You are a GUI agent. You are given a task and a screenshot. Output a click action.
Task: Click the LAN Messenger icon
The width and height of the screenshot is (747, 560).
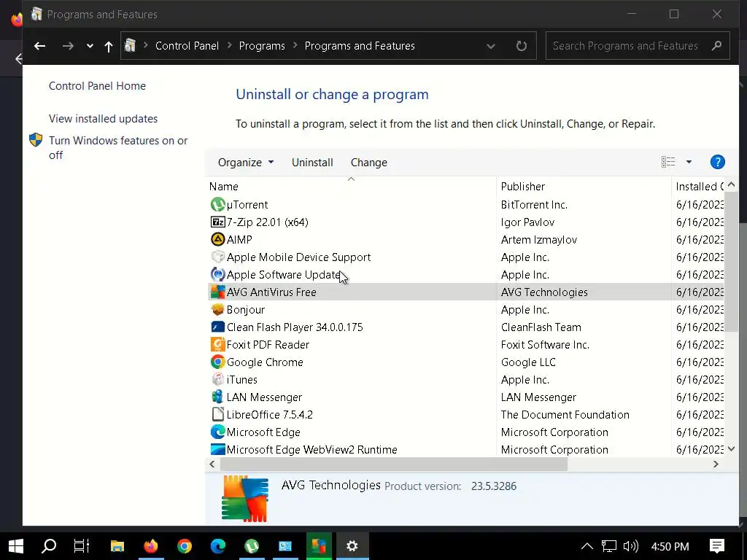(x=217, y=397)
